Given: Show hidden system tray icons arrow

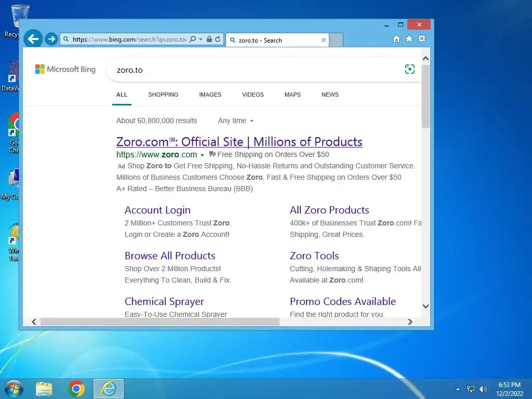Looking at the screenshot, I should (458, 389).
